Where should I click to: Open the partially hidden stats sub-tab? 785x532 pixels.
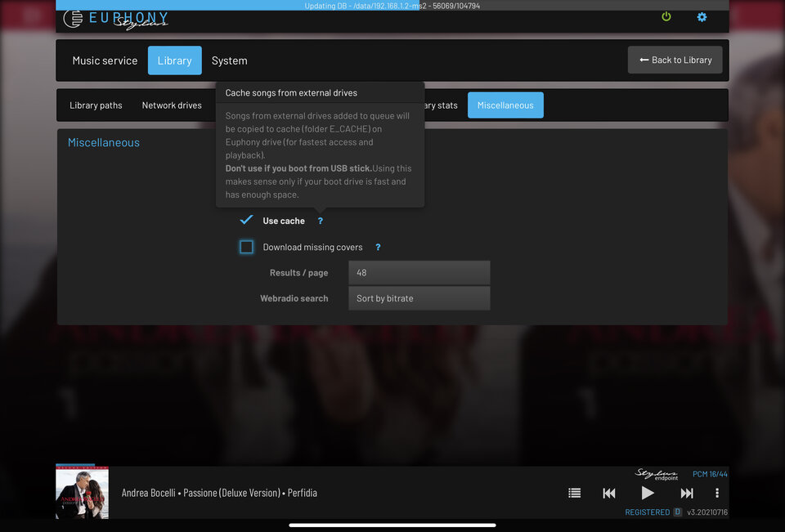(x=442, y=105)
